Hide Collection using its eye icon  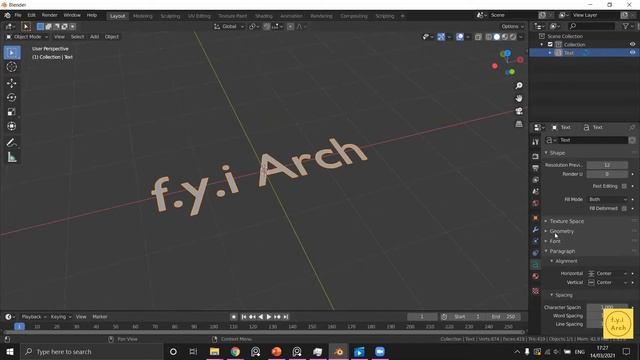(x=632, y=44)
